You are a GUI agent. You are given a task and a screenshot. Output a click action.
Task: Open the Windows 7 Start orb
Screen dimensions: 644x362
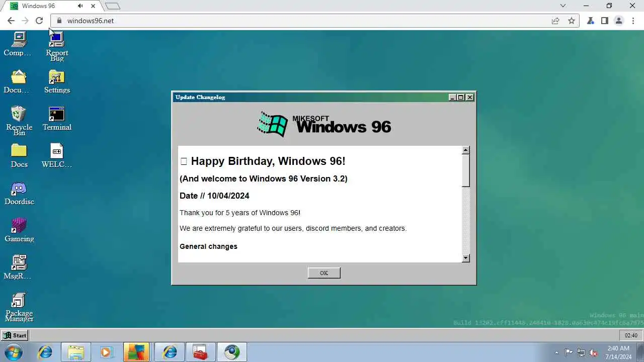tap(14, 352)
